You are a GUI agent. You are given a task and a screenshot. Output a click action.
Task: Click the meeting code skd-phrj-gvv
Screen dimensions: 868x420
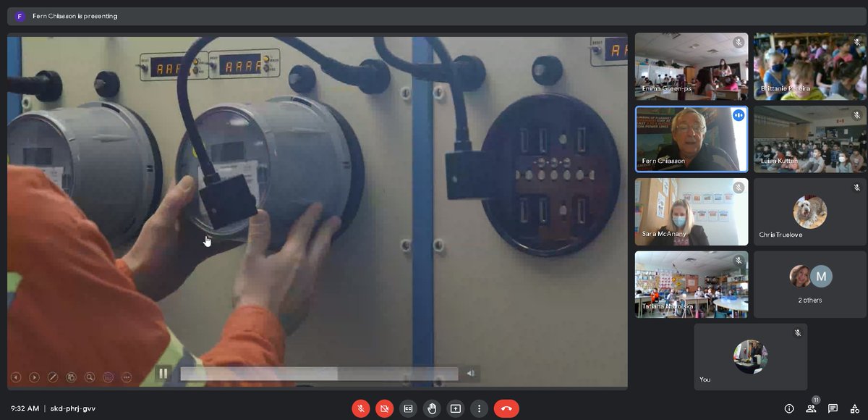click(72, 408)
